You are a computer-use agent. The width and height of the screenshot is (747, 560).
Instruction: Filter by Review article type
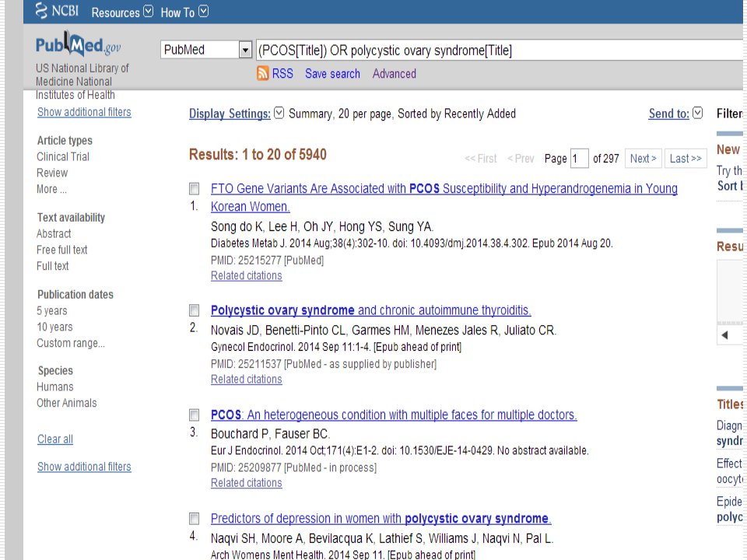tap(52, 173)
